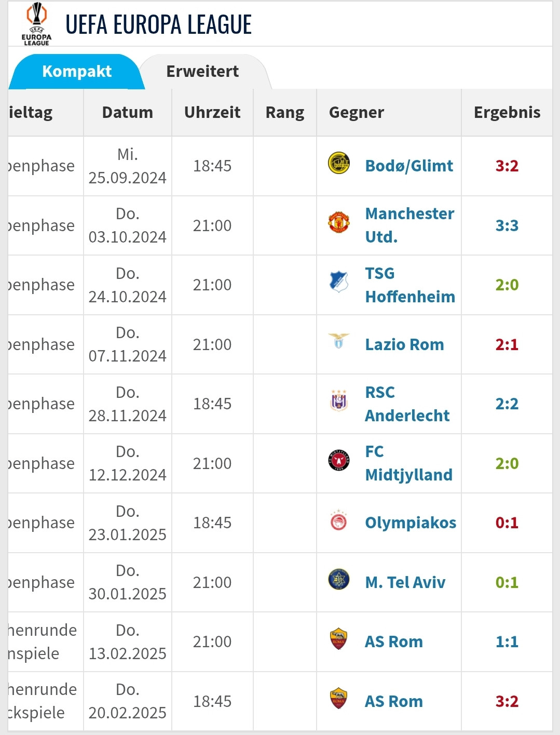560x735 pixels.
Task: Open the 2:0 result against TSG Hoffenheim
Action: [x=507, y=285]
